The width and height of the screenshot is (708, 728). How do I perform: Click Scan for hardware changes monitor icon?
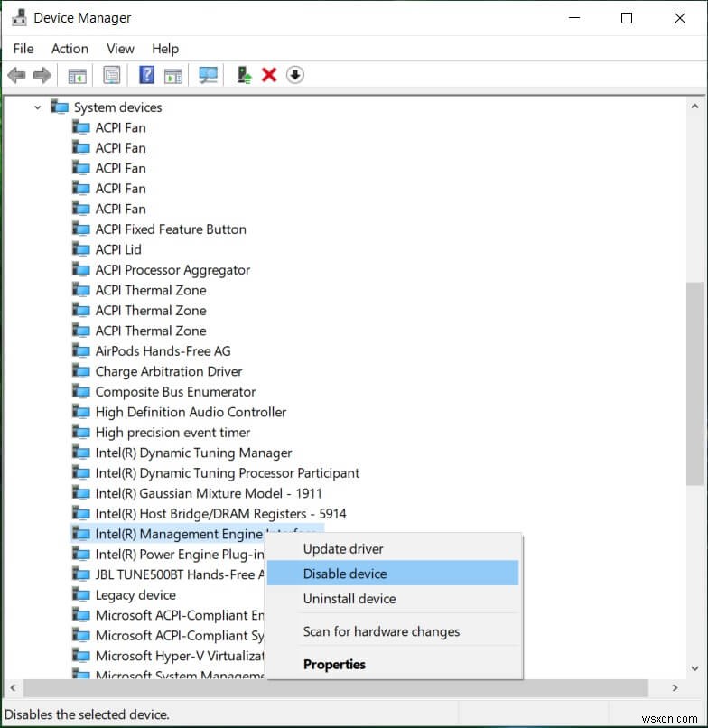(208, 75)
